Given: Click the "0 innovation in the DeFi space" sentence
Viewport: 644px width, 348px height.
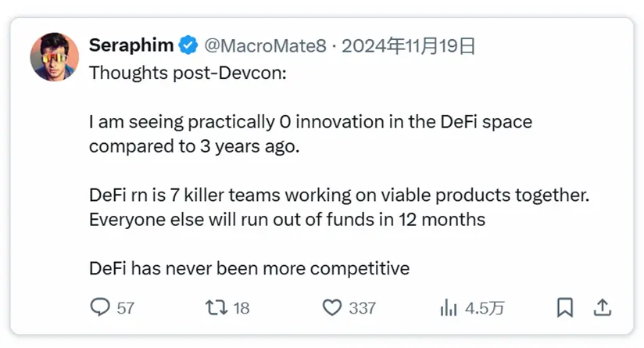Looking at the screenshot, I should pos(310,122).
